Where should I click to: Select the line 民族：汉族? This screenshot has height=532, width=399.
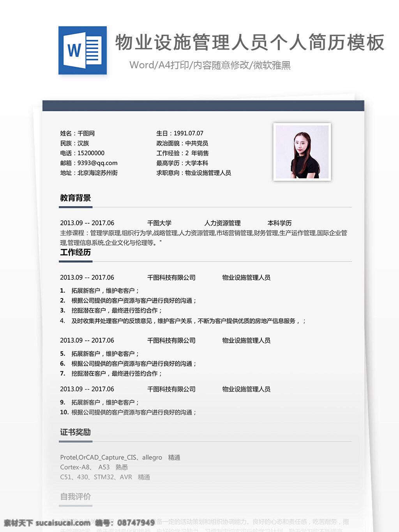tap(75, 143)
